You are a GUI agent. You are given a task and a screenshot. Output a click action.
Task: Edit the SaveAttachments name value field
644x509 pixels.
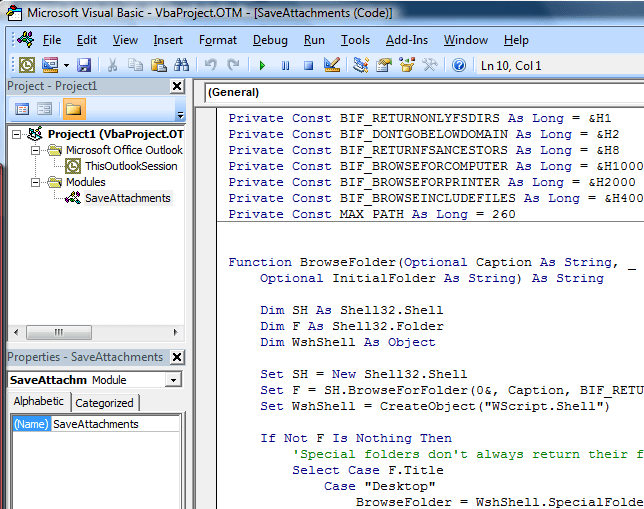[116, 424]
